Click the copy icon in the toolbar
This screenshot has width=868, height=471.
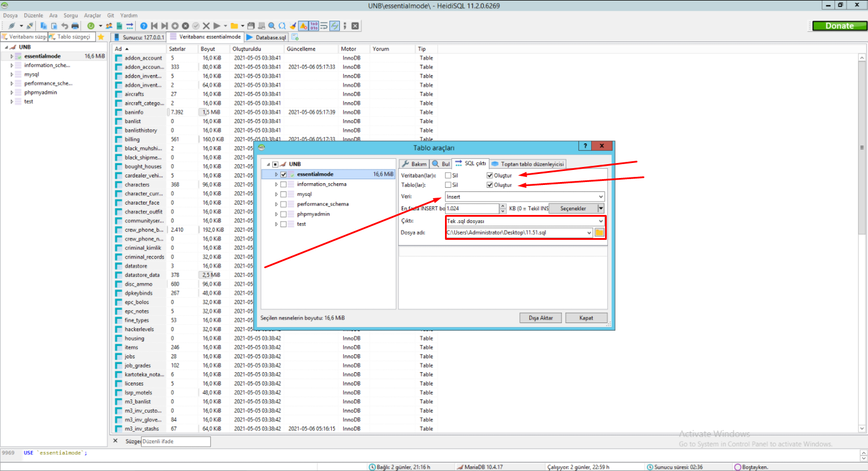click(44, 26)
